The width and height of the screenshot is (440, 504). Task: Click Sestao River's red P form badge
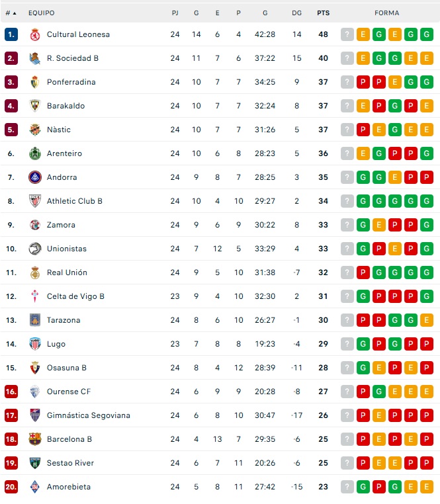click(363, 463)
